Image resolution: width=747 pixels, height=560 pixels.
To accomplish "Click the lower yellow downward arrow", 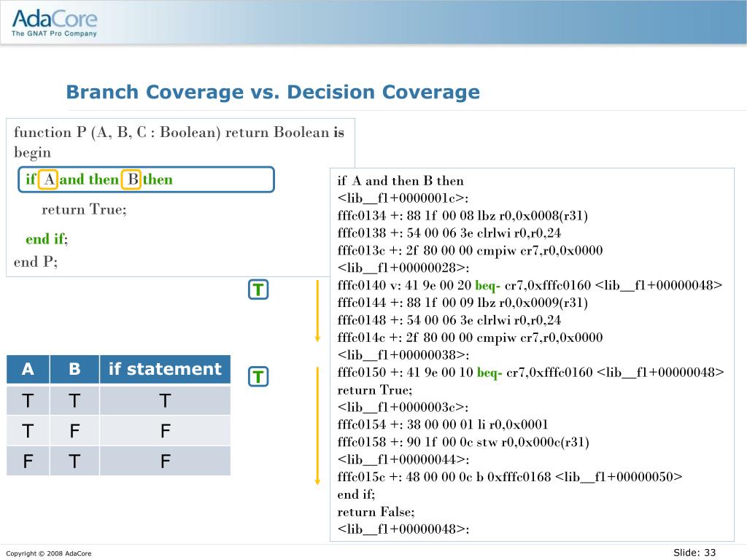I will click(317, 426).
